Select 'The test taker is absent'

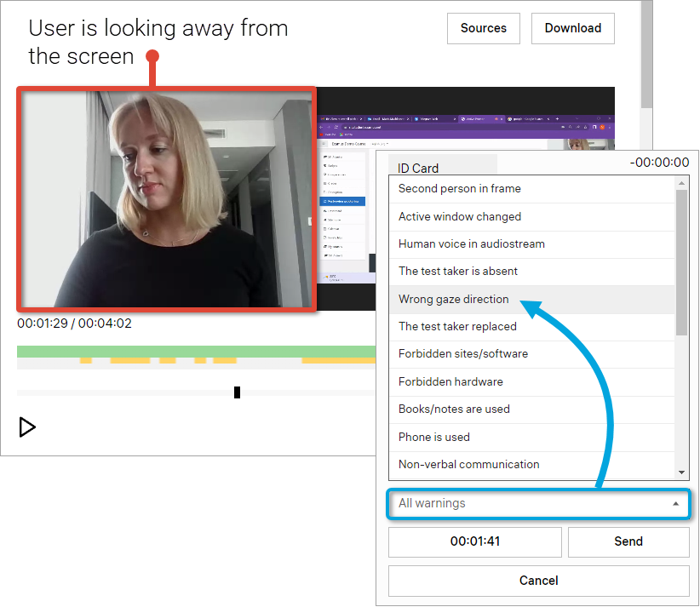457,272
